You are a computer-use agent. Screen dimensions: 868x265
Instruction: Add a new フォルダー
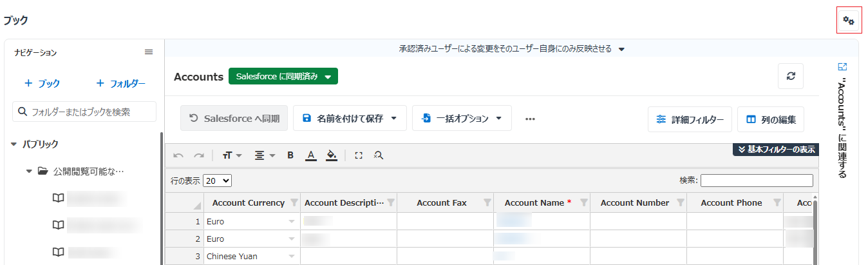click(x=120, y=83)
